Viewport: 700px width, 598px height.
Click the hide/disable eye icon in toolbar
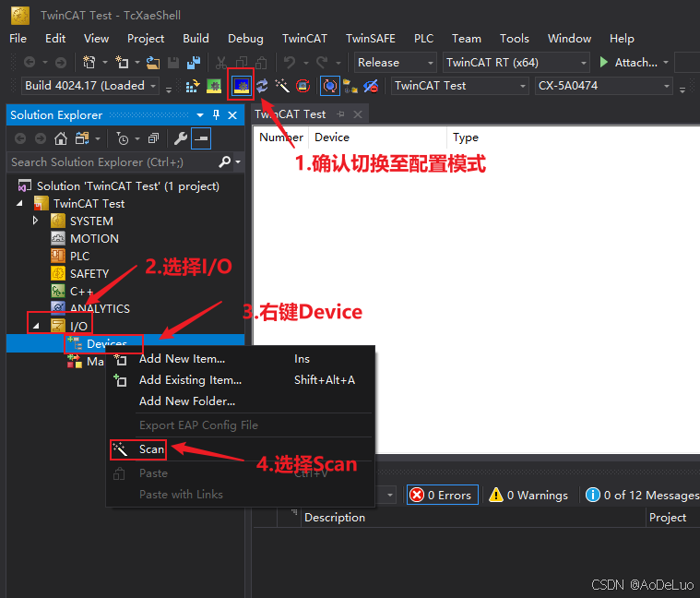371,86
